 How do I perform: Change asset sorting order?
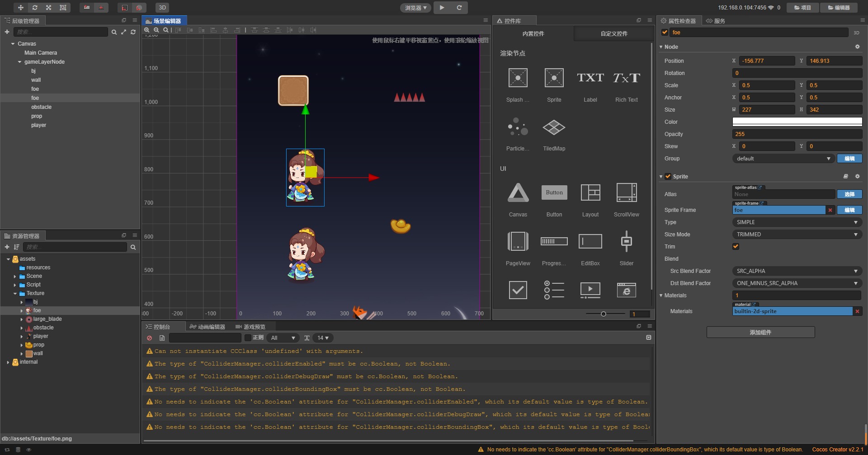point(17,247)
